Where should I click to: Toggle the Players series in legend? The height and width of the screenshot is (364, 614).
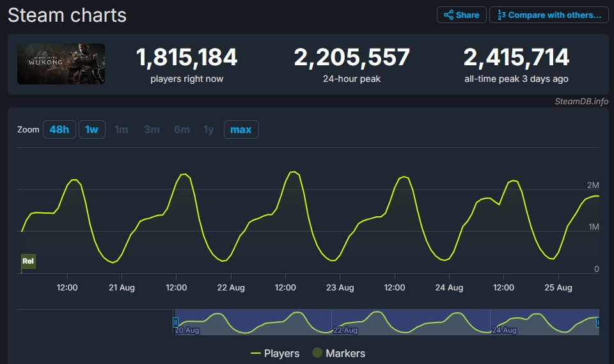click(x=275, y=353)
